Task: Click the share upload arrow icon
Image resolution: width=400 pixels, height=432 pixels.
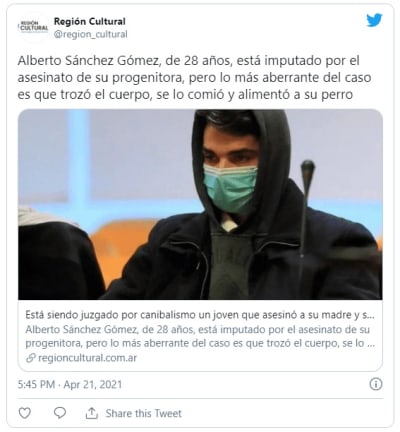Action: point(91,413)
